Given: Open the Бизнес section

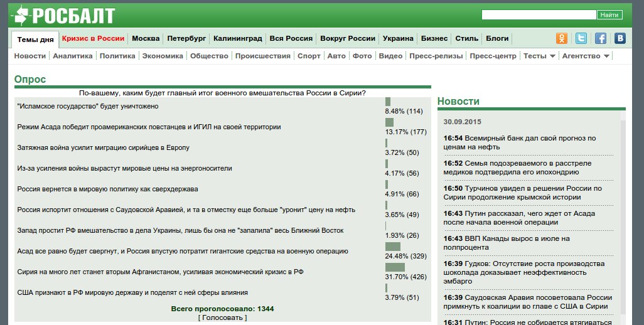Looking at the screenshot, I should coord(434,38).
